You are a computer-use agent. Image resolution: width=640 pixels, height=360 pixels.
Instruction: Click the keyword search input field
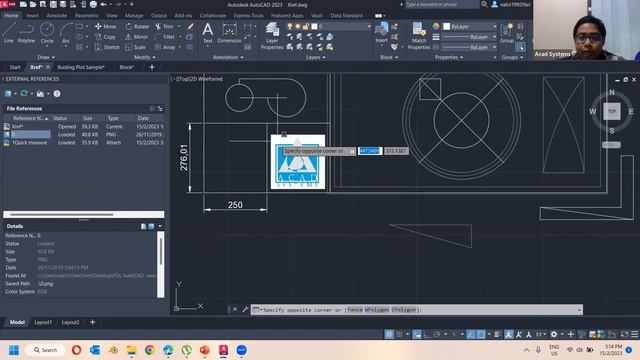click(442, 4)
